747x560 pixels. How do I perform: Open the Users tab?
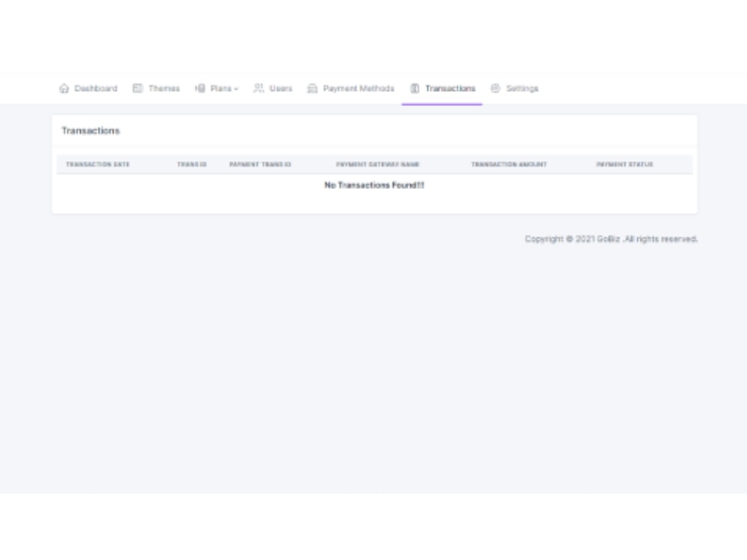coord(273,89)
